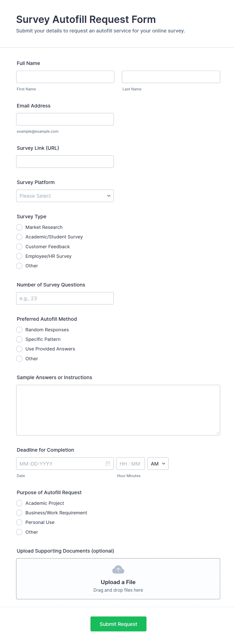Click the Sample Answers or Instructions textarea
Viewport: 234px width, 644px height.
[118, 410]
